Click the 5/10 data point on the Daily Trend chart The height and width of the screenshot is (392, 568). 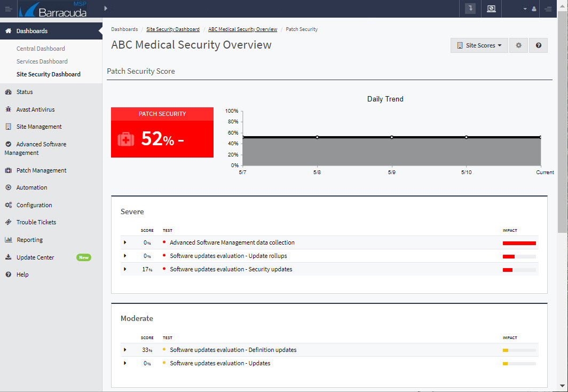[466, 137]
